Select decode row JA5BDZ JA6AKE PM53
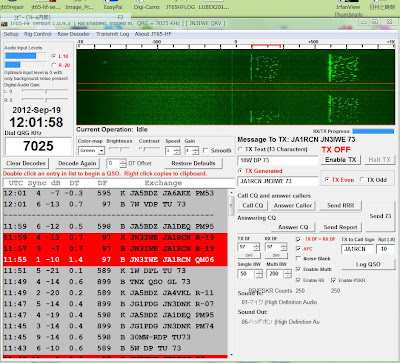The image size is (400, 363). [x=115, y=193]
